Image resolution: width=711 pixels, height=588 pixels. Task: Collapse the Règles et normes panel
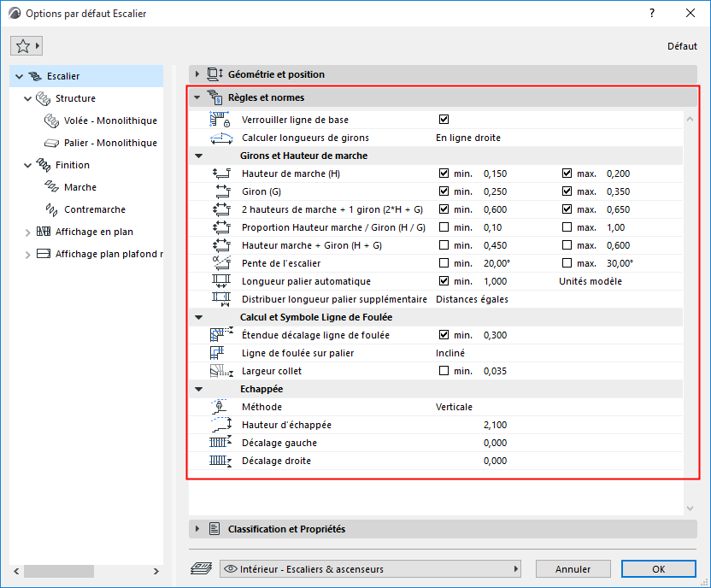point(197,97)
